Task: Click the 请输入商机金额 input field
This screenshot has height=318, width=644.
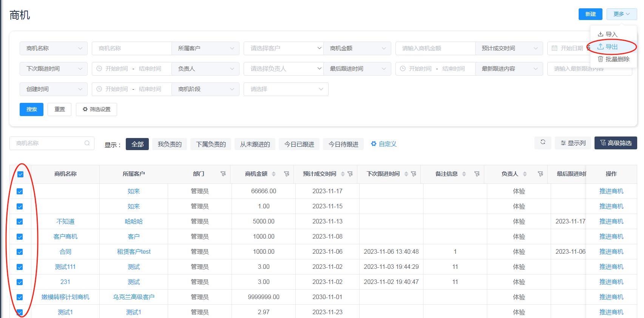Action: click(435, 48)
